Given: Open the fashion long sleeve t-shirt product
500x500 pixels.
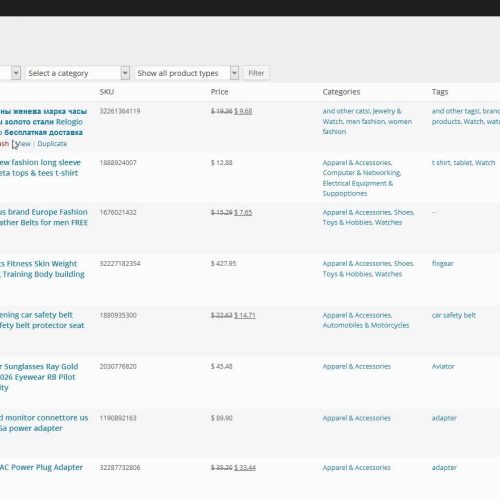Looking at the screenshot, I should pyautogui.click(x=40, y=168).
